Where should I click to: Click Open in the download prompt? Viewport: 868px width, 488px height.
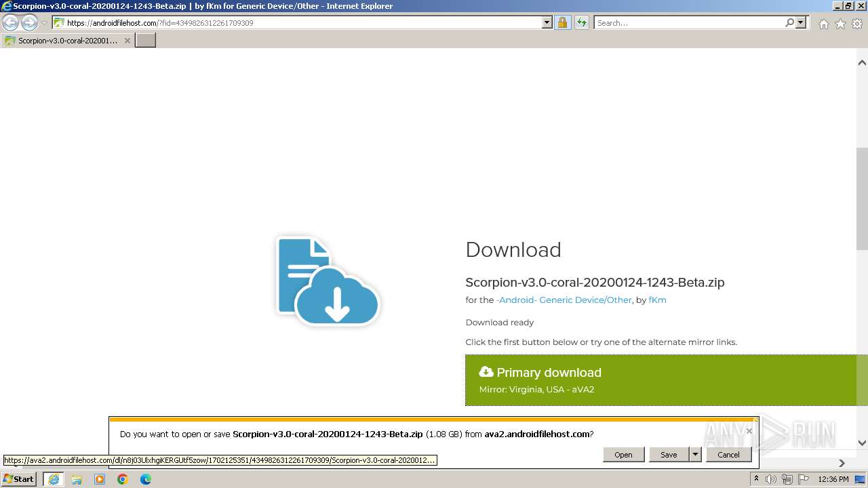623,455
